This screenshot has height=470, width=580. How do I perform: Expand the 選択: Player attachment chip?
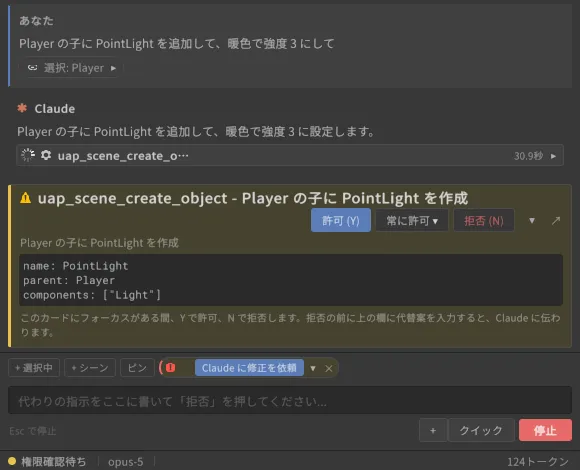point(114,68)
